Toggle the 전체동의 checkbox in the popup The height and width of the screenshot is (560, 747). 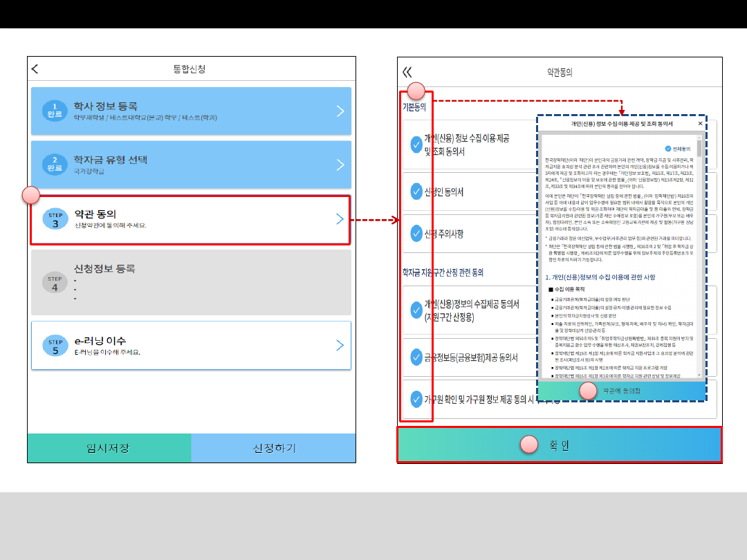coord(667,149)
